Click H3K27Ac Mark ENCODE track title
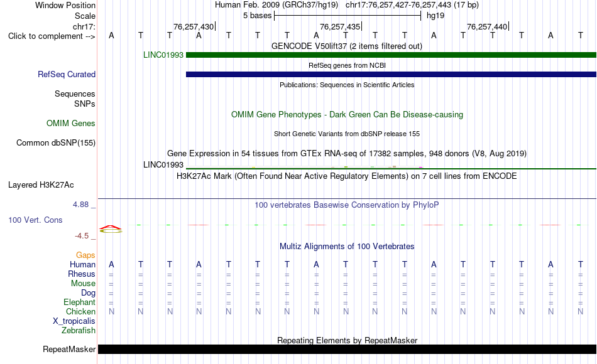 pos(347,176)
